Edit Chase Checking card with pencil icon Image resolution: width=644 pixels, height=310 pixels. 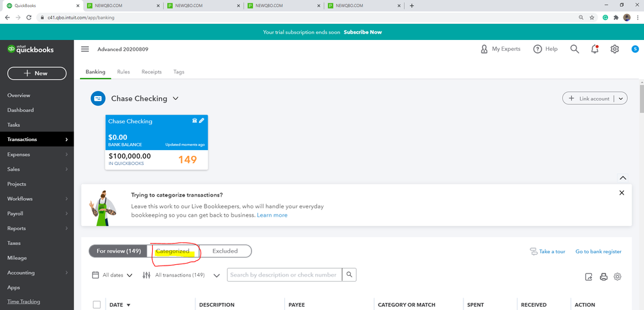pos(201,121)
